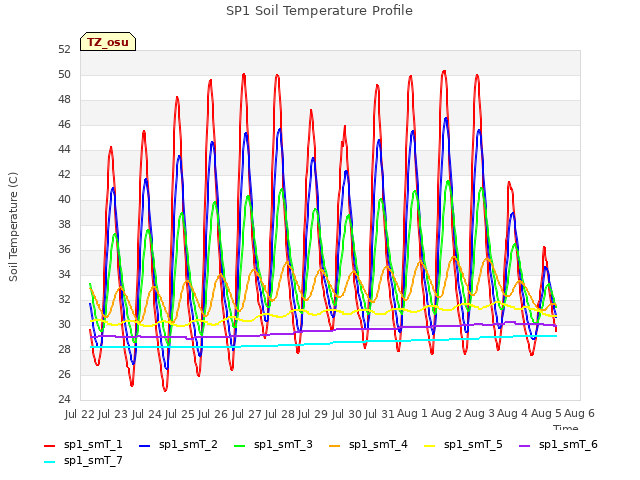The image size is (640, 480).
Task: Click the green sp1_smT_3 legend swatch
Action: tap(240, 446)
